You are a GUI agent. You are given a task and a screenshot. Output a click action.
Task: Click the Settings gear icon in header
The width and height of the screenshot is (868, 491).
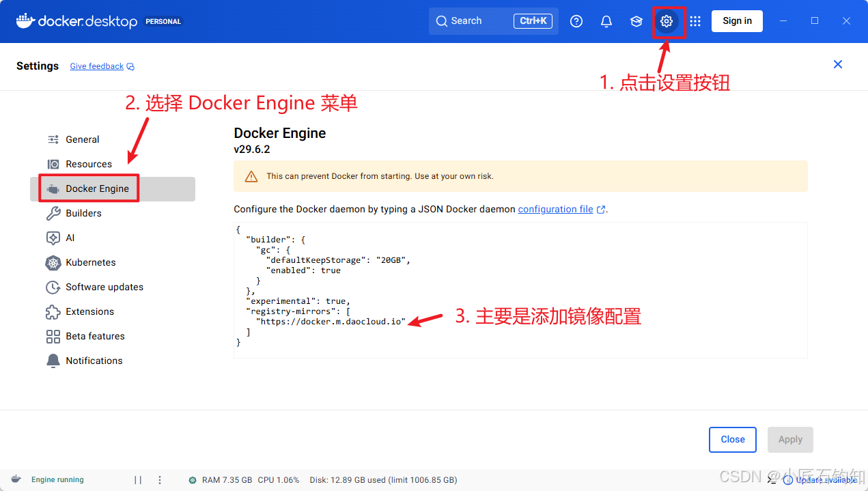point(666,21)
